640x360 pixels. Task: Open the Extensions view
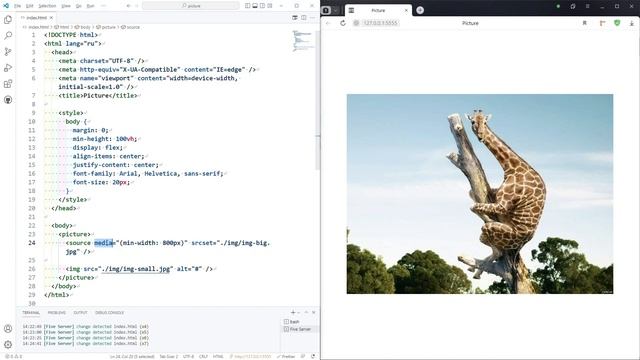[8, 84]
